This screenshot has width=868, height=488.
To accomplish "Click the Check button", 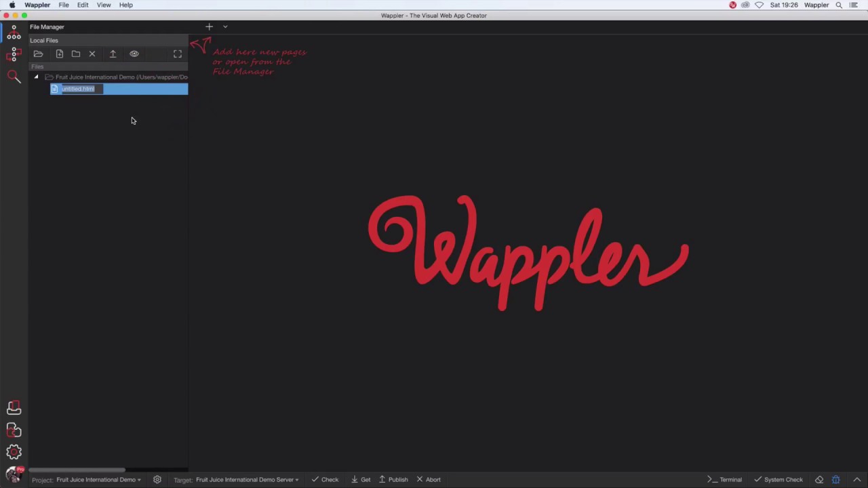I will (x=325, y=480).
